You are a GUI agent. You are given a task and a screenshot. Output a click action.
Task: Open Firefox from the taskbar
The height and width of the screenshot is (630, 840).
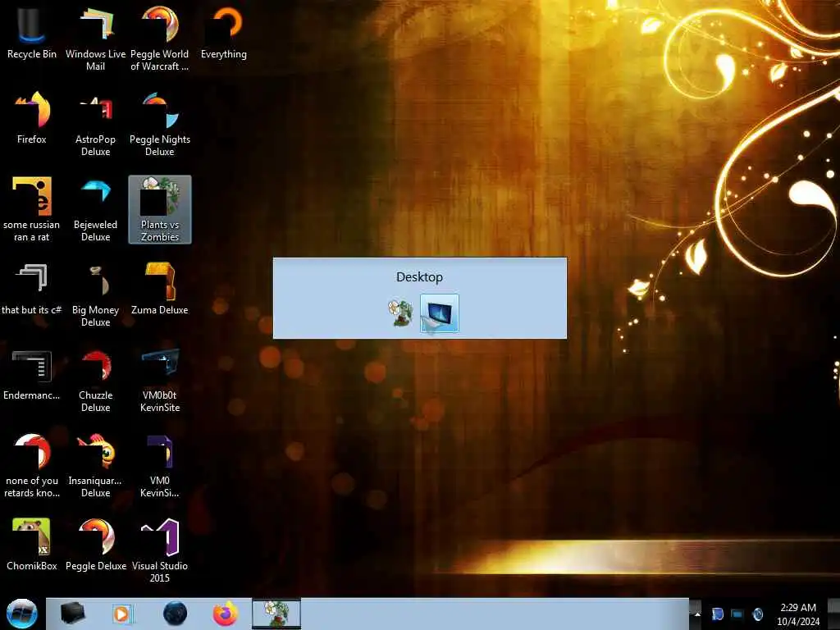tap(226, 614)
